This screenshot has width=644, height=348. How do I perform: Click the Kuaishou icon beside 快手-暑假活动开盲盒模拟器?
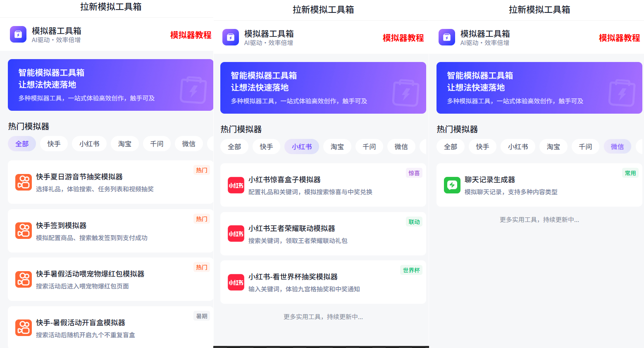coord(24,328)
